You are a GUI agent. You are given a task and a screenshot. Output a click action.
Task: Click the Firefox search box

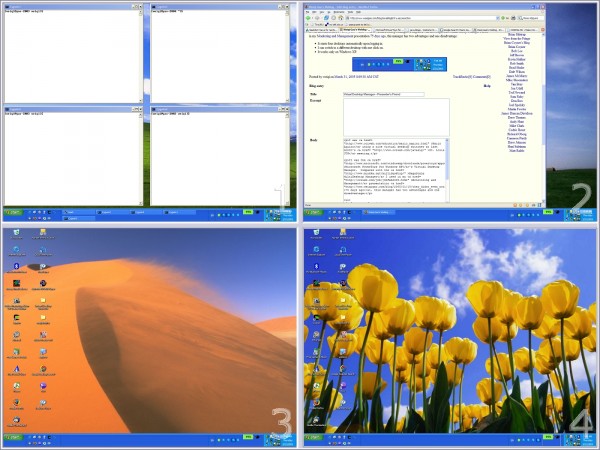(x=531, y=18)
